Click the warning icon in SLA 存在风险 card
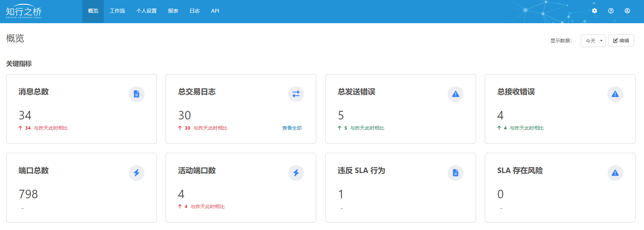 tap(615, 173)
